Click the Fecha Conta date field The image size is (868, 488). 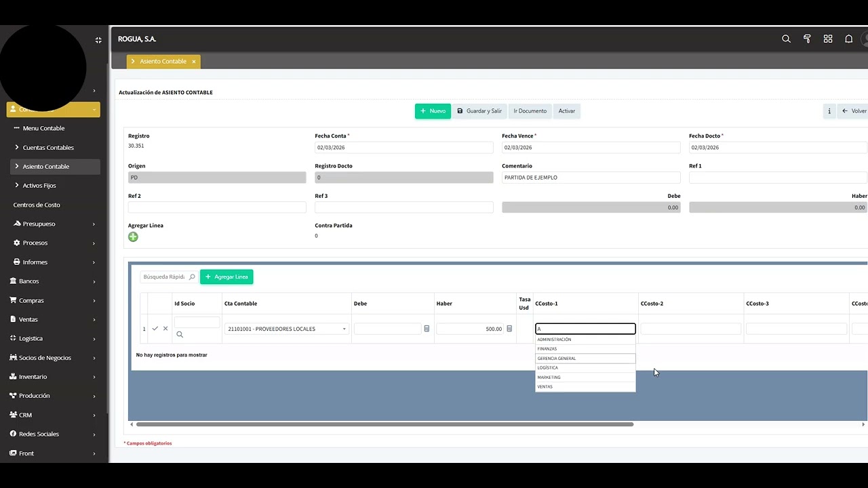pyautogui.click(x=404, y=147)
